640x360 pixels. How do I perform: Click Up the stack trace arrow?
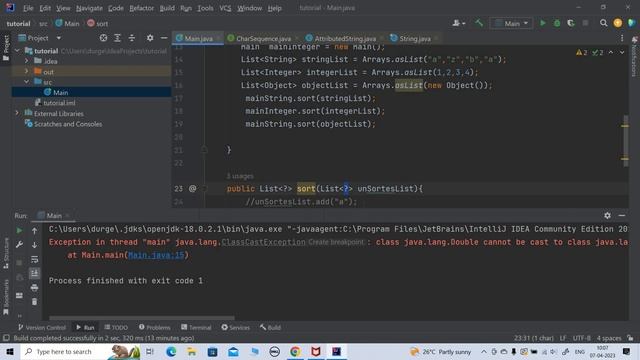click(x=34, y=231)
